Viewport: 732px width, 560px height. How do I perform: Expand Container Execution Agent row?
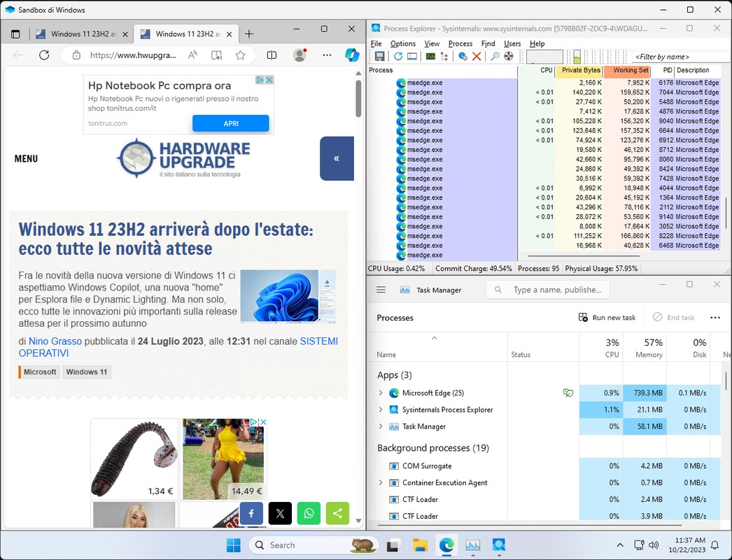[381, 482]
